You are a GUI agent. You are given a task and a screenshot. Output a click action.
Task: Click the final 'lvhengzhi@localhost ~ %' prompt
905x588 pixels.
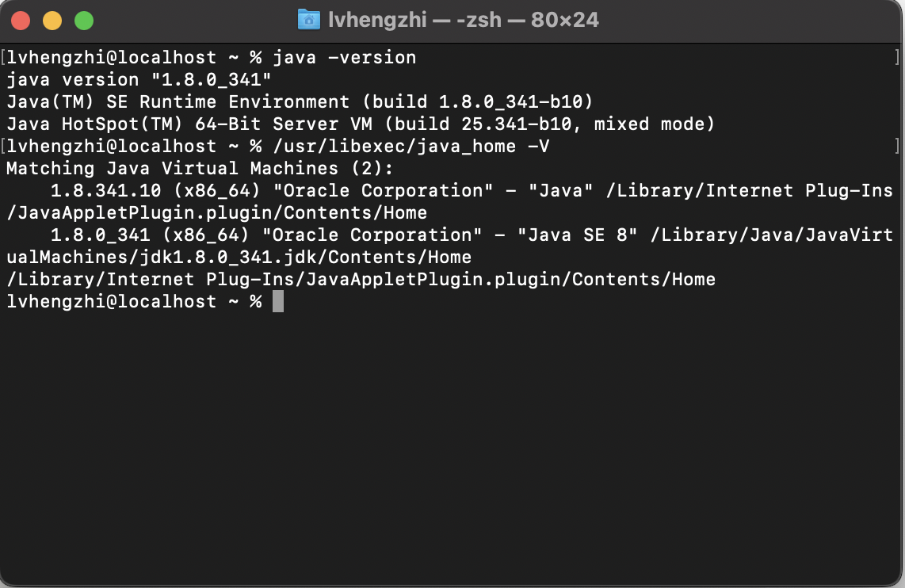point(134,301)
